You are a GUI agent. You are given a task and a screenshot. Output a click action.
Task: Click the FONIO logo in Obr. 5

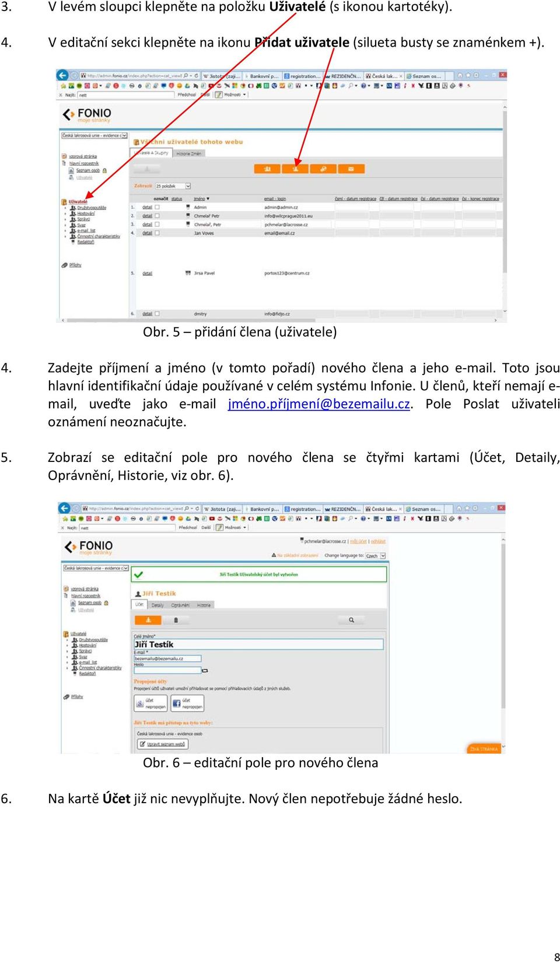[x=87, y=114]
